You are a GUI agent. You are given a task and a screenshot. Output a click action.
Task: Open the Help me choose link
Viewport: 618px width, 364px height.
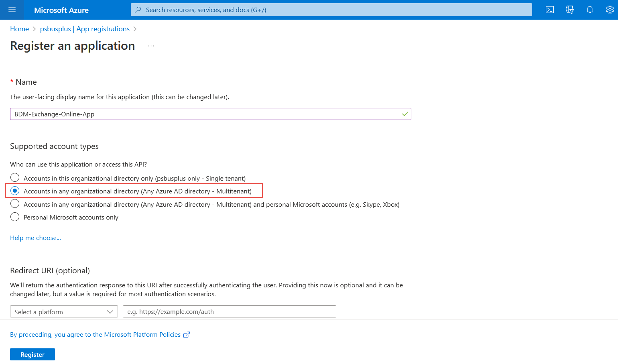click(35, 238)
